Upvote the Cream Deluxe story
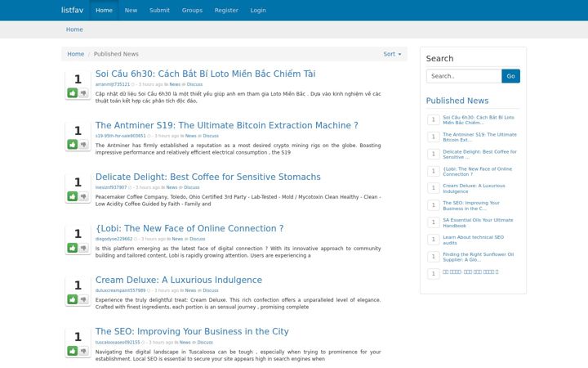 (x=73, y=299)
